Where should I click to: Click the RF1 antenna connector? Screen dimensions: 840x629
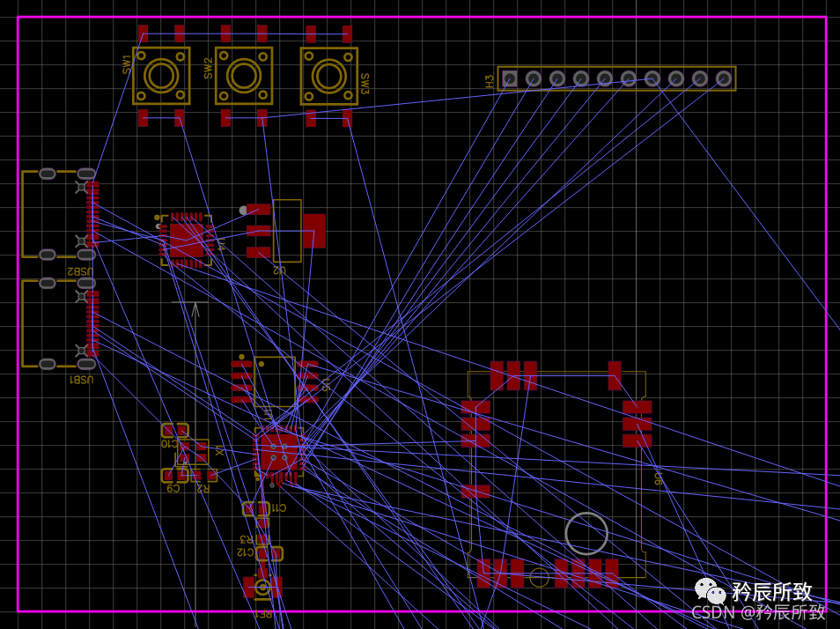(262, 587)
